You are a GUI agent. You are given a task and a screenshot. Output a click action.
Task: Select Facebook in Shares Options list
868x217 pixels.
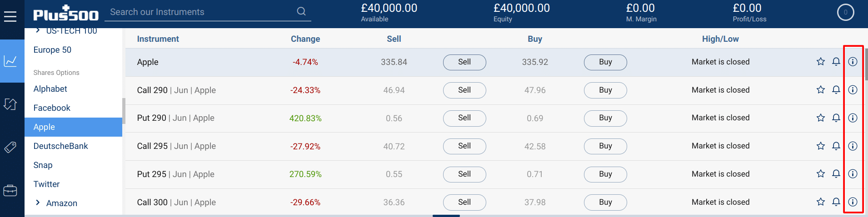(52, 108)
